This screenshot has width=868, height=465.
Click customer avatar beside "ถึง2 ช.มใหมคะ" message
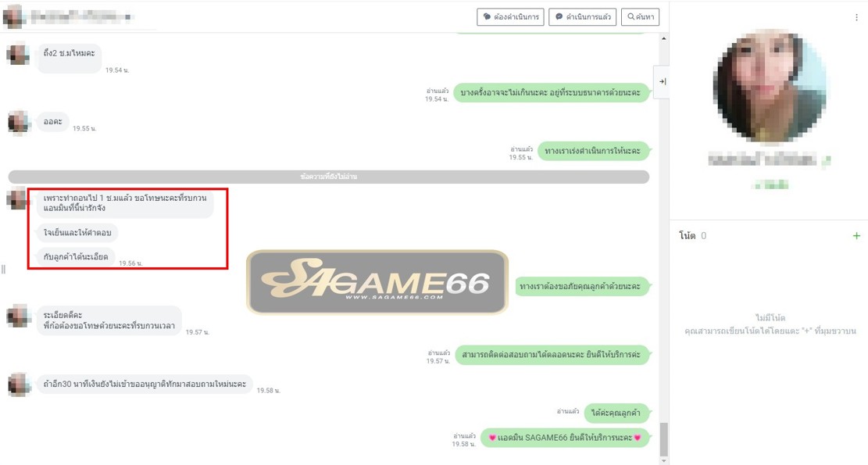(18, 54)
